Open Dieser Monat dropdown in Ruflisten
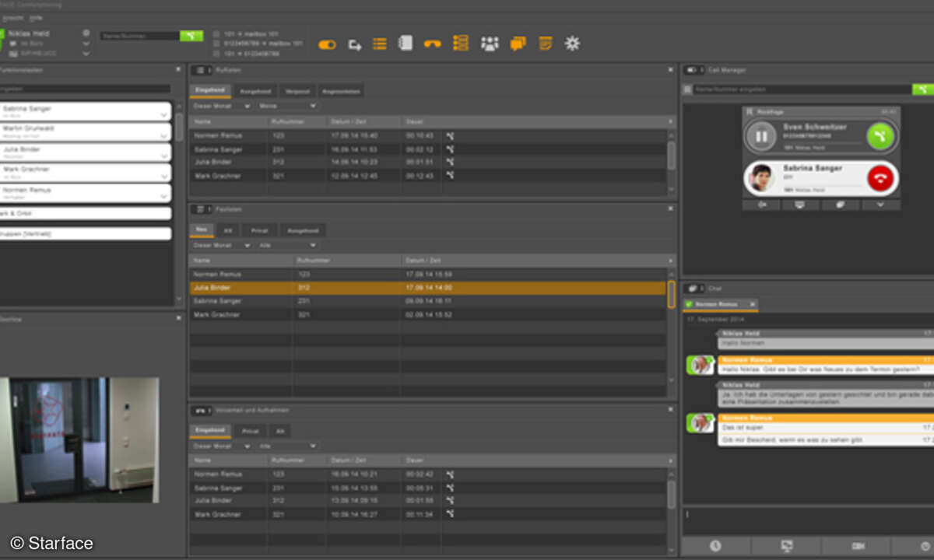 (222, 106)
